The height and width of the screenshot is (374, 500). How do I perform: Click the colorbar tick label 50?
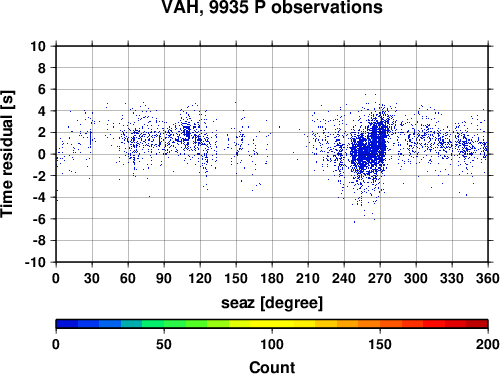(164, 344)
